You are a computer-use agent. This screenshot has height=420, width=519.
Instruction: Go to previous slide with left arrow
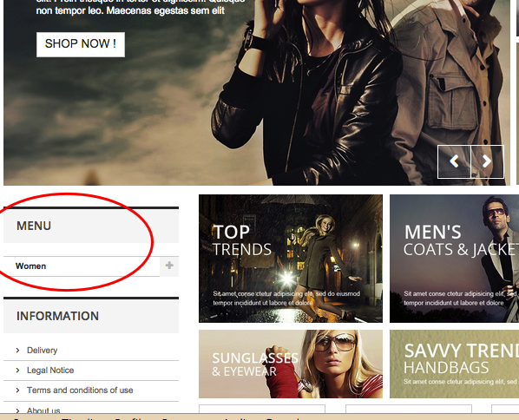pyautogui.click(x=454, y=161)
